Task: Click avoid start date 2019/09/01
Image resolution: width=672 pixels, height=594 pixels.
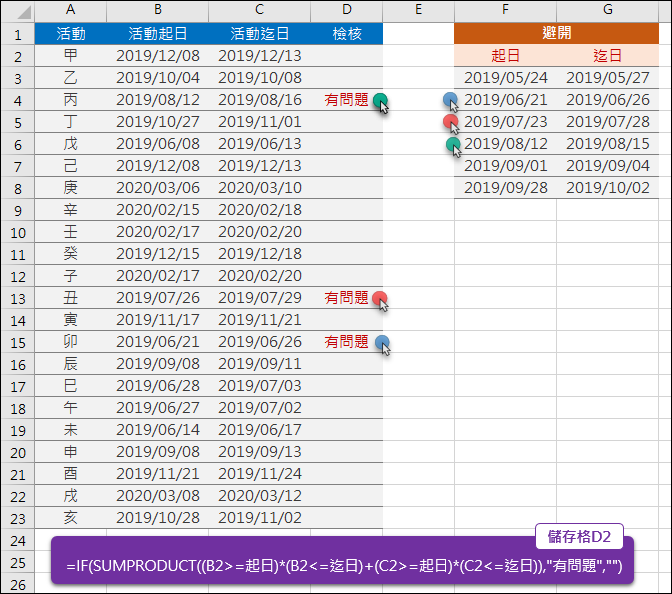Action: coord(505,166)
